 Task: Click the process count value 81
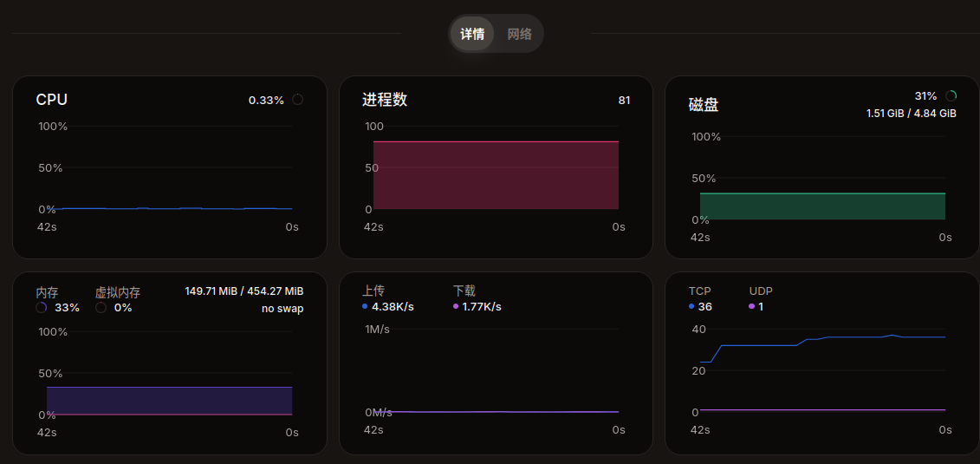tap(624, 101)
